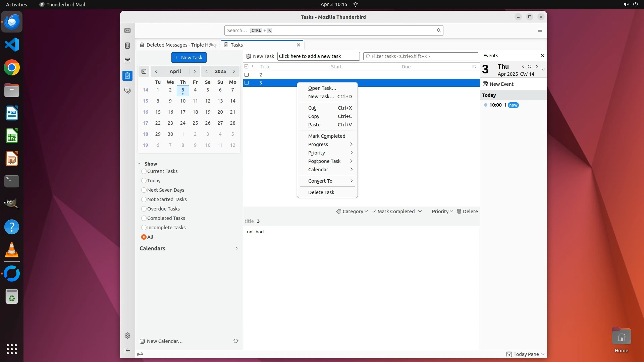Switch to Deleted Messages tab
The height and width of the screenshot is (362, 644).
[x=178, y=45]
